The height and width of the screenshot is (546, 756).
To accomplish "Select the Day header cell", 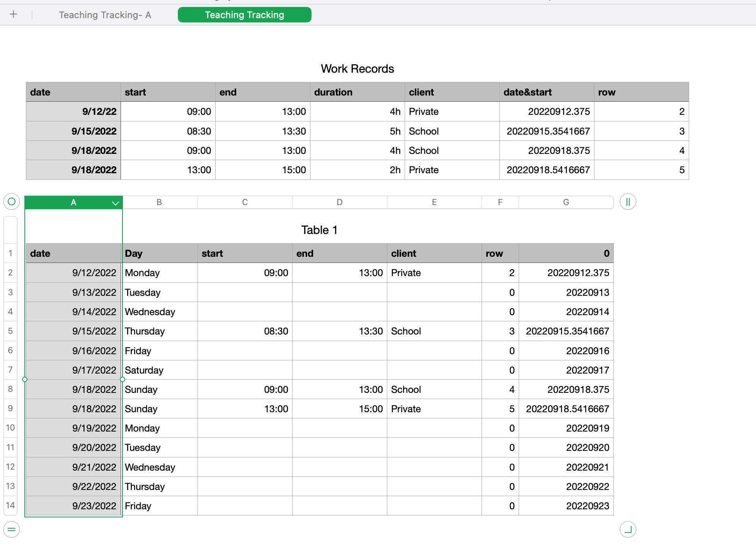I will pyautogui.click(x=159, y=254).
